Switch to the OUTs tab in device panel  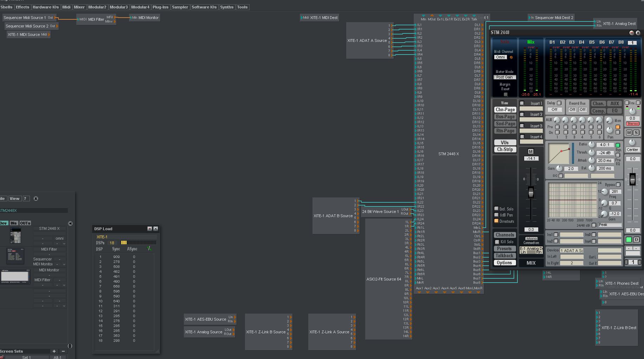click(25, 223)
